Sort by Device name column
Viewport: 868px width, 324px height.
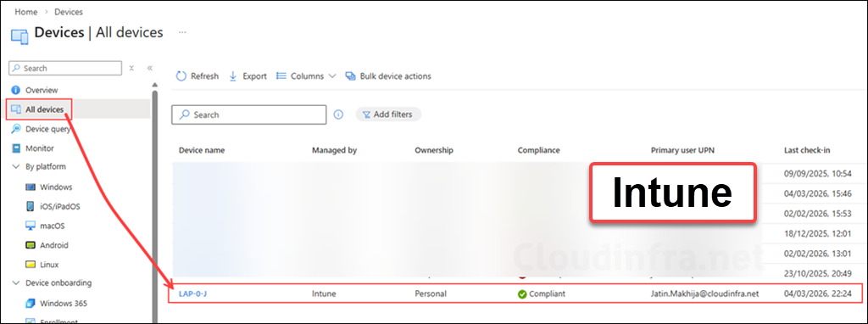[202, 150]
